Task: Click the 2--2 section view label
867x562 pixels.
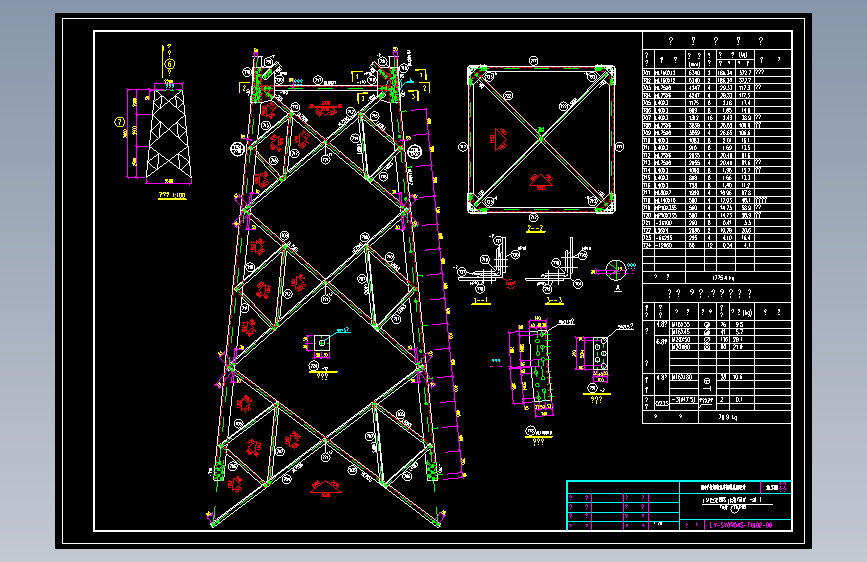Action: pos(535,228)
